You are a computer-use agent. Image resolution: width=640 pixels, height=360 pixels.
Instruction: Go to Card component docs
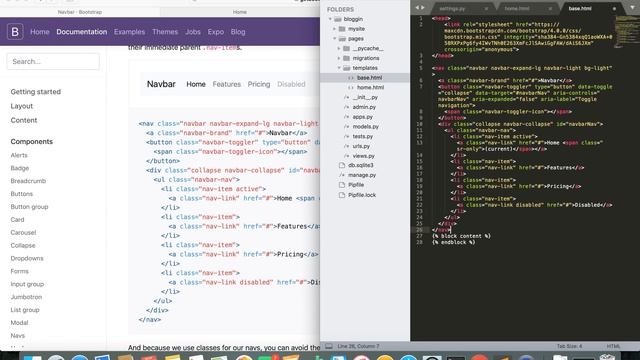18,220
